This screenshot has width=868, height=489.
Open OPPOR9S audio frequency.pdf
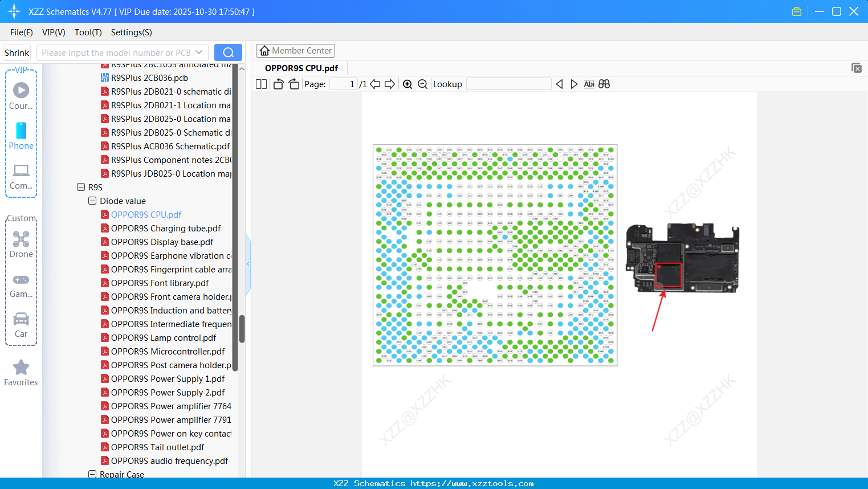click(x=169, y=461)
